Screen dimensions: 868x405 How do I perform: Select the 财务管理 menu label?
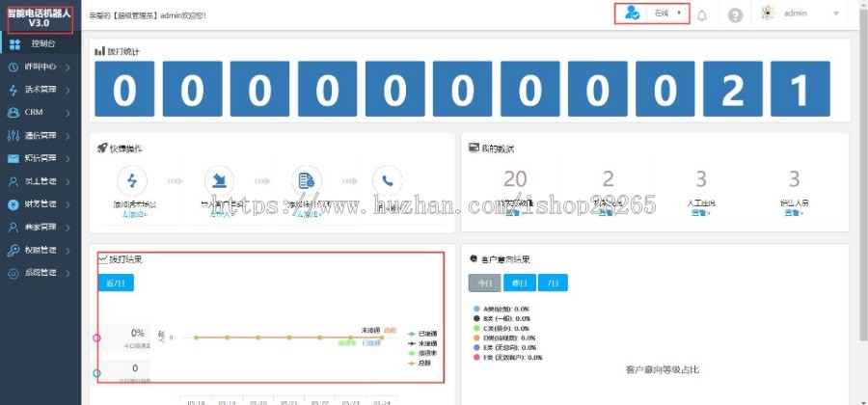[x=41, y=204]
